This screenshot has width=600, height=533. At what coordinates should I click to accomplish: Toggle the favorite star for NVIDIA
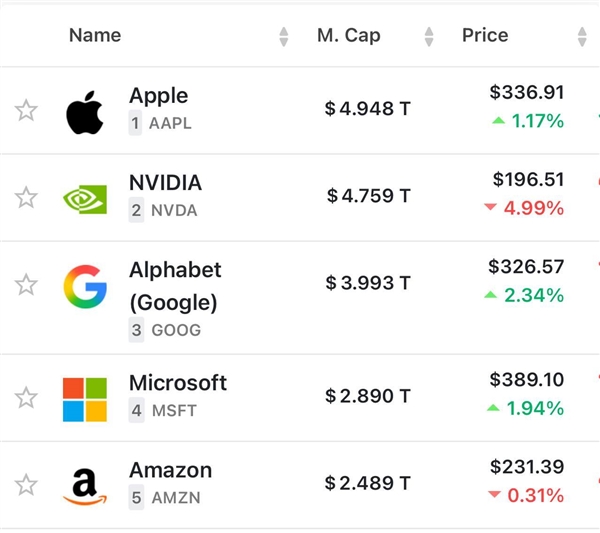coord(26,197)
